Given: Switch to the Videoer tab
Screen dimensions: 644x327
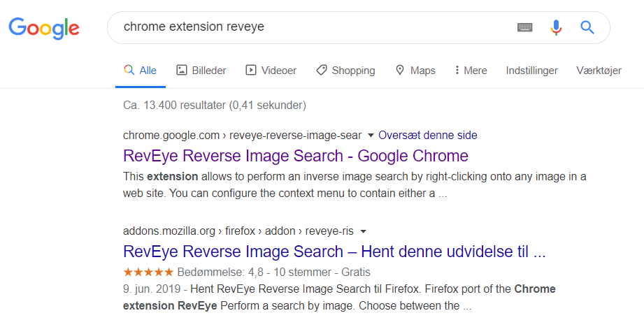Looking at the screenshot, I should (x=271, y=71).
